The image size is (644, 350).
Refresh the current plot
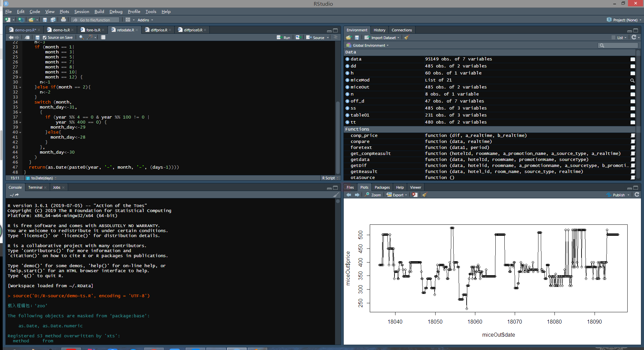click(x=637, y=195)
